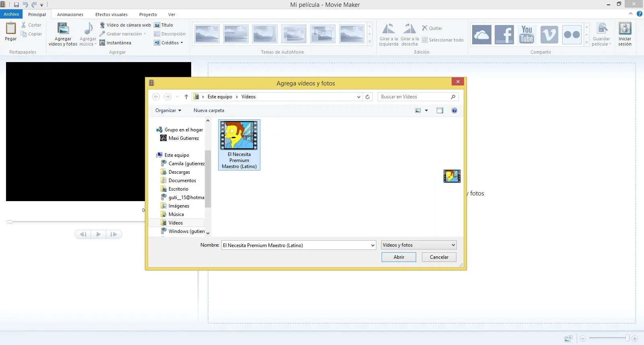The height and width of the screenshot is (345, 644).
Task: Select Música folder in navigation tree
Action: coord(176,214)
